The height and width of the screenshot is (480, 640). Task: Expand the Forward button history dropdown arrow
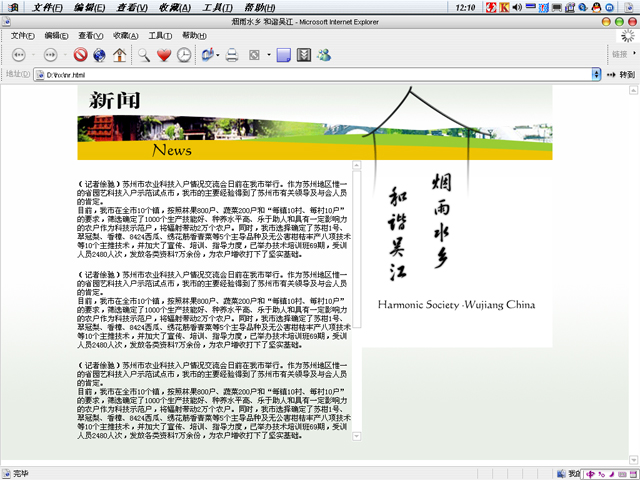(x=65, y=55)
